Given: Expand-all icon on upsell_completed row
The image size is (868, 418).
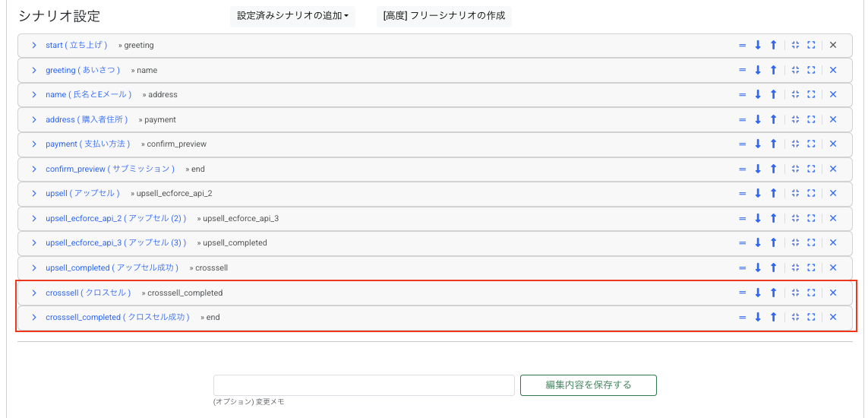Looking at the screenshot, I should pyautogui.click(x=812, y=268).
